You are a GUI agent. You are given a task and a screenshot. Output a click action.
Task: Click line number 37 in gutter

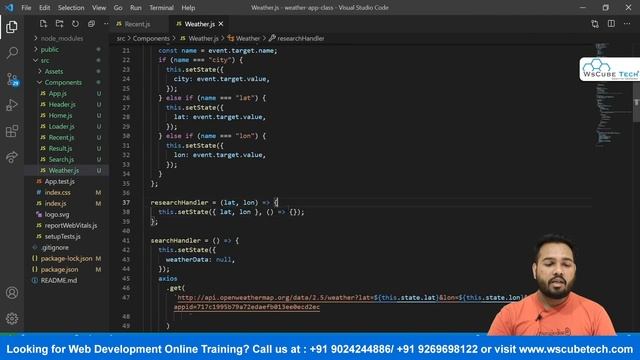click(126, 202)
